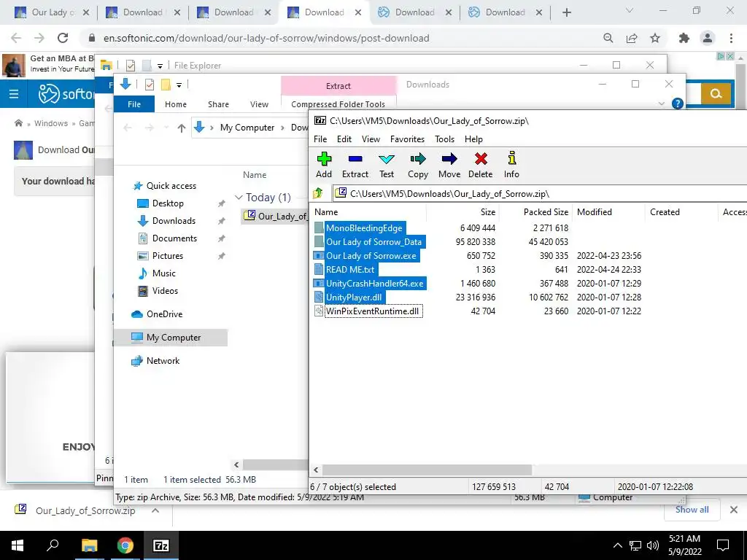Open File menu in 7-Zip
The width and height of the screenshot is (747, 560).
pos(320,139)
